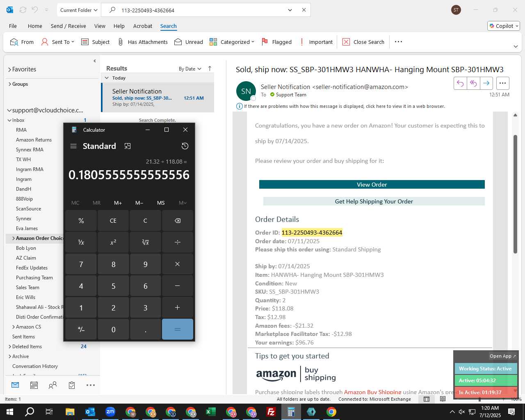This screenshot has height=420, width=525.
Task: Close Search in the Outlook ribbon
Action: coord(363,42)
